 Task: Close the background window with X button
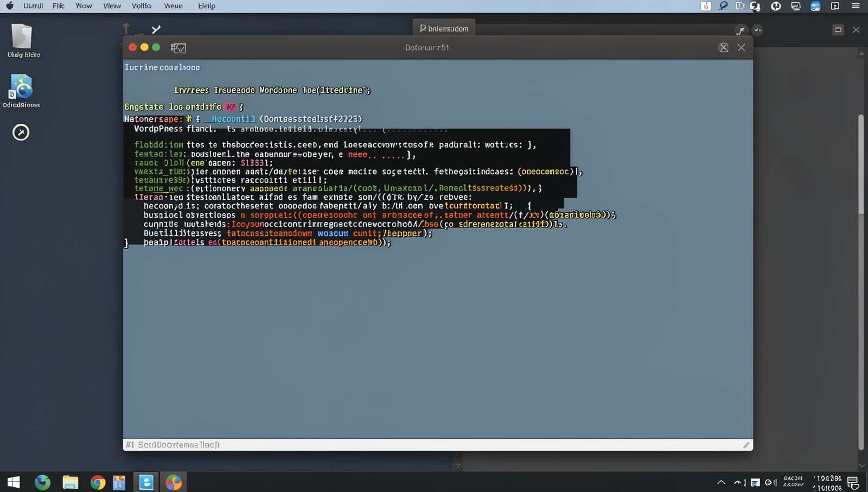pos(856,30)
